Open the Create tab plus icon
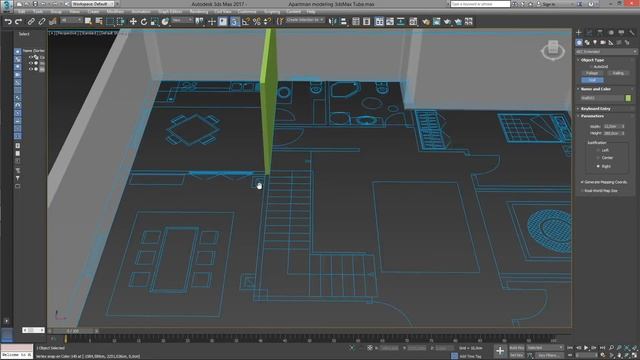This screenshot has height=360, width=640. click(579, 32)
